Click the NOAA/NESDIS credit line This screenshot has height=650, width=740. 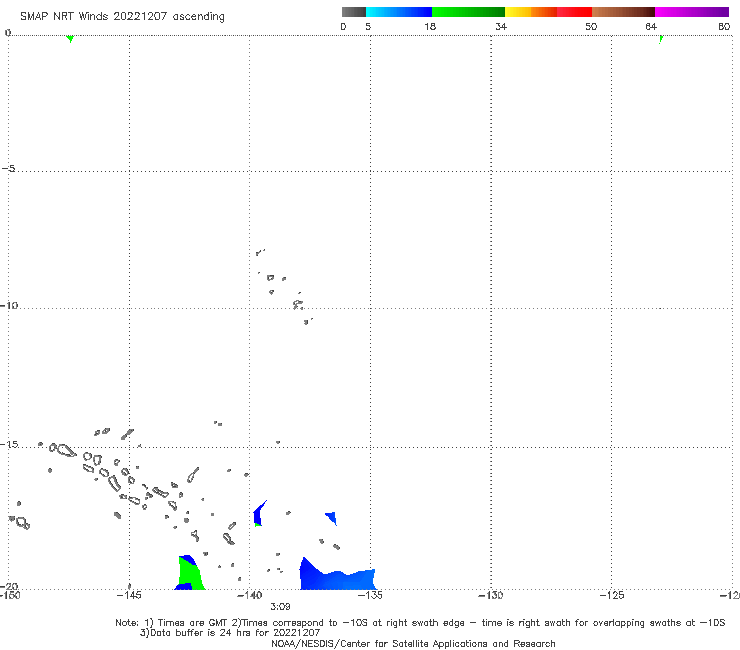(x=413, y=643)
